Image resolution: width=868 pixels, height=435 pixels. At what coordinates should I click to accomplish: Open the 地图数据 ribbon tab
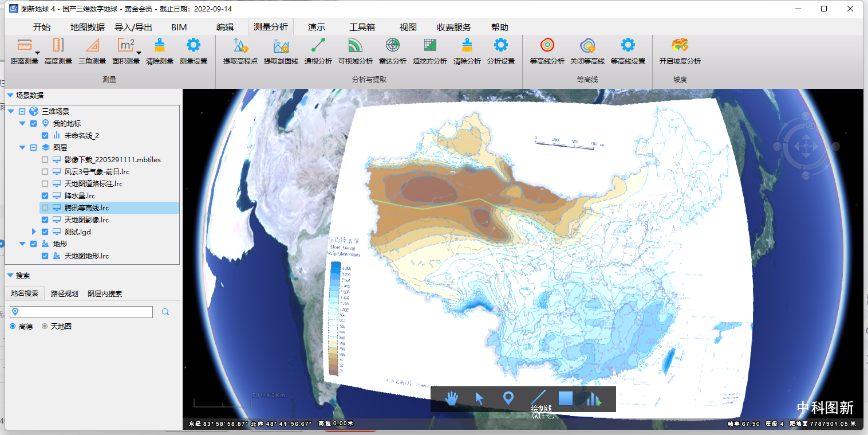click(88, 27)
